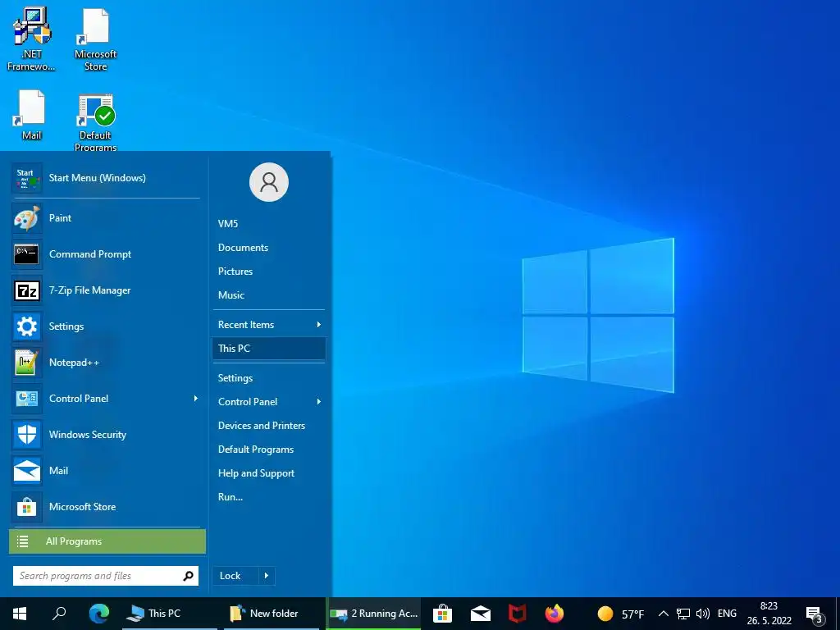Viewport: 840px width, 630px height.
Task: Expand the Recent Items submenu arrow
Action: tap(319, 325)
